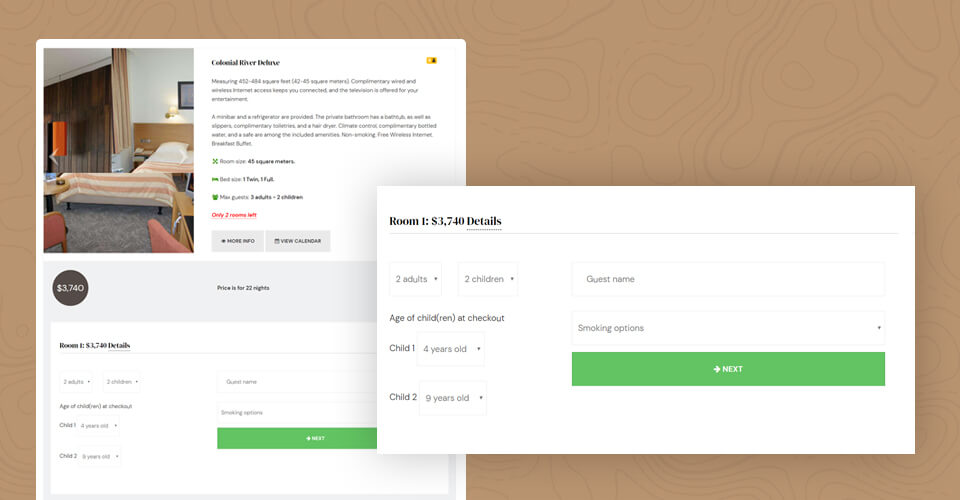Click the eye icon in More Info button

(223, 241)
